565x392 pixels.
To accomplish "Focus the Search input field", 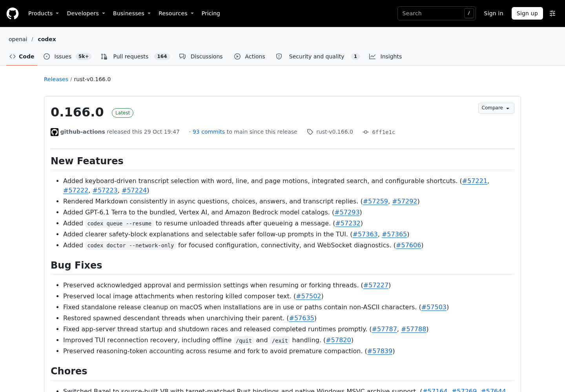I will [437, 13].
